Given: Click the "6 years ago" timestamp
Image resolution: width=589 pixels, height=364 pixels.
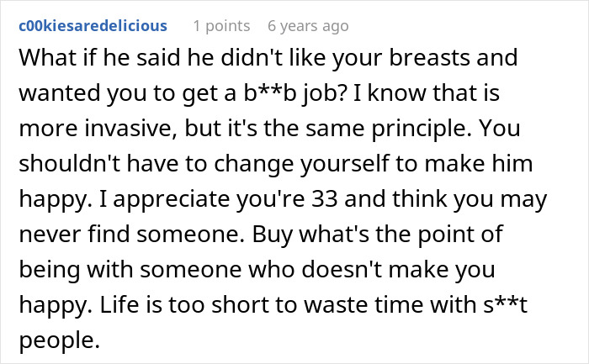Looking at the screenshot, I should (x=307, y=25).
